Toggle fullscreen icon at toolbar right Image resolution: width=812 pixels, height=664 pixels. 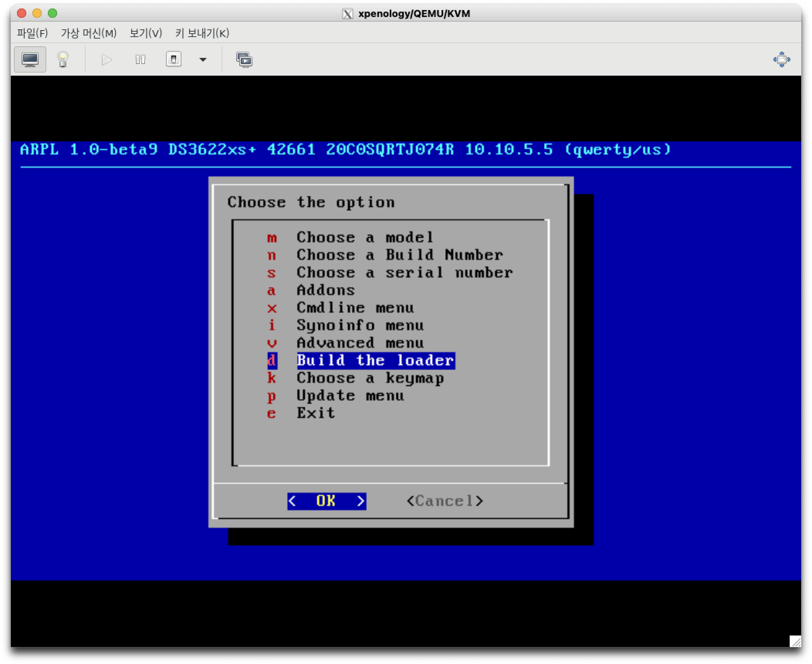tap(782, 59)
